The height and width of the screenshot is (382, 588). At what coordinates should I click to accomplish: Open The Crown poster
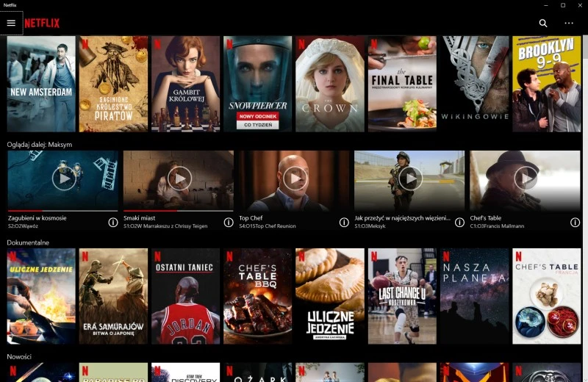(329, 84)
